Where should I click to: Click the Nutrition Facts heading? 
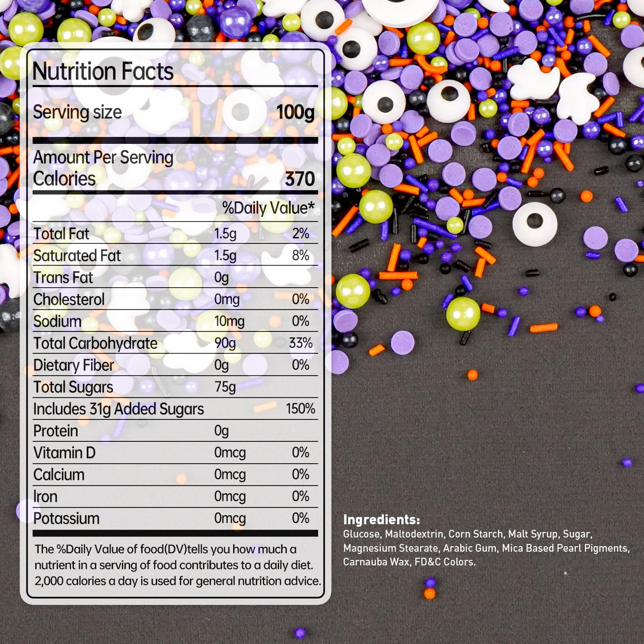(x=103, y=71)
